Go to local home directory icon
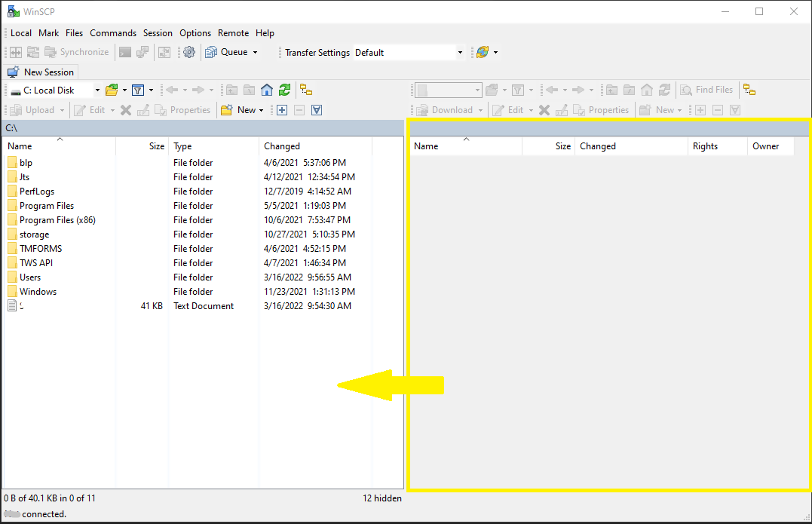This screenshot has height=524, width=812. [x=267, y=90]
